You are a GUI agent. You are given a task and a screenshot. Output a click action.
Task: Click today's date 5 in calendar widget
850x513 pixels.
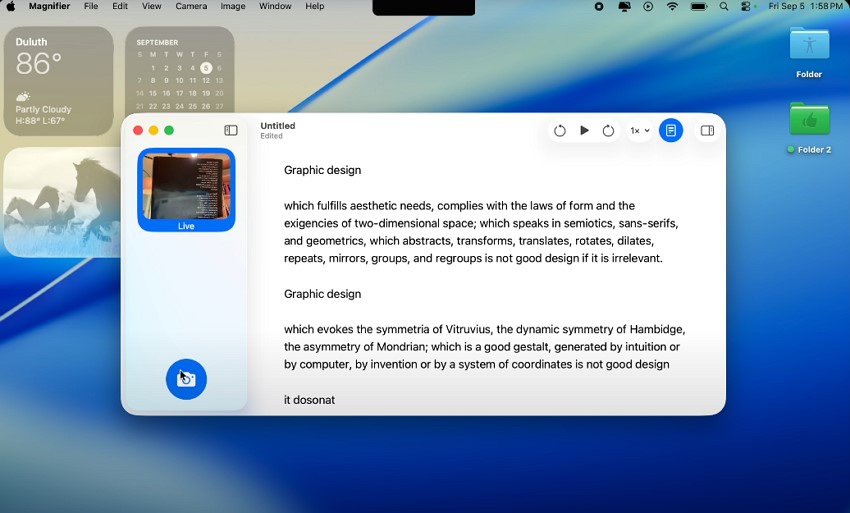tap(206, 68)
